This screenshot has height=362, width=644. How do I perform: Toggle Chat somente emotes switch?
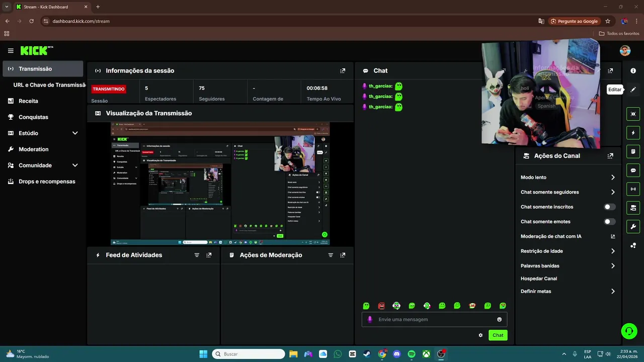coord(609,222)
